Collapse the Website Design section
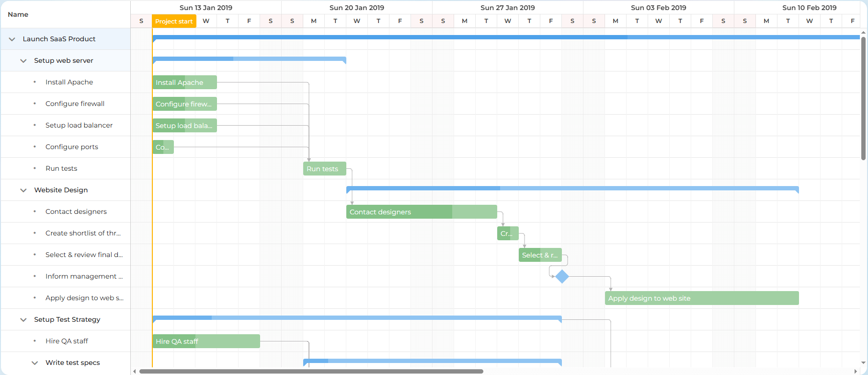The image size is (868, 375). (23, 190)
